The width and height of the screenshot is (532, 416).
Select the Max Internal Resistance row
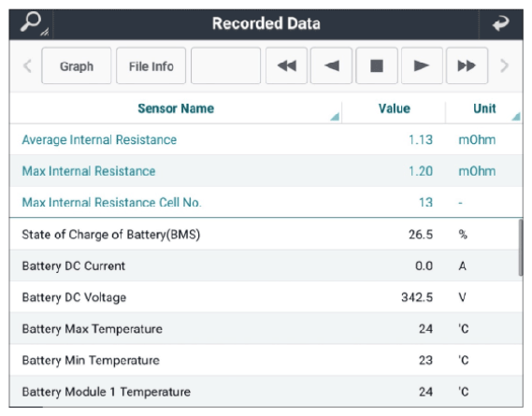[x=266, y=171]
